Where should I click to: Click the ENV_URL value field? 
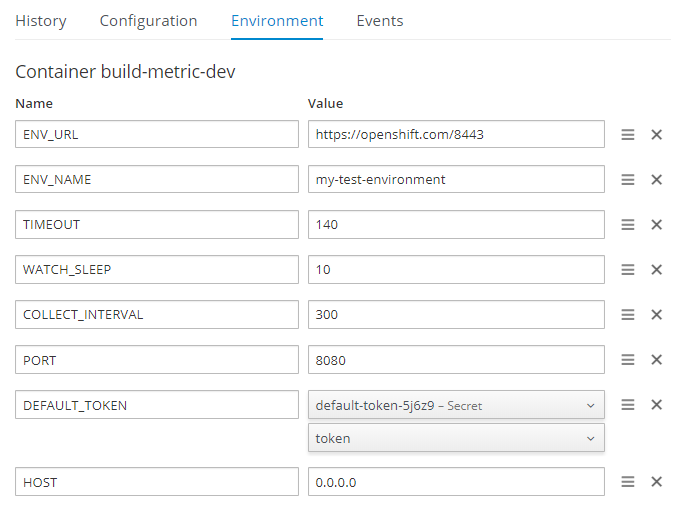[456, 135]
